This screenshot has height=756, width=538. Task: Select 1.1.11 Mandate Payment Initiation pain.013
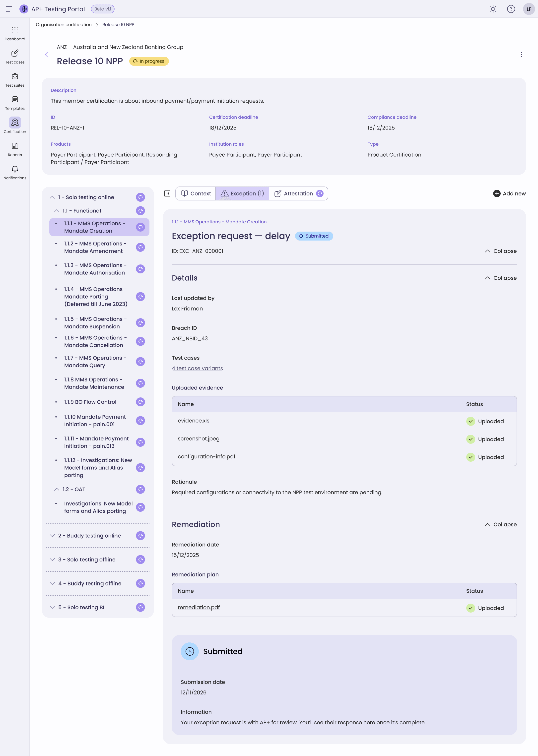click(99, 442)
